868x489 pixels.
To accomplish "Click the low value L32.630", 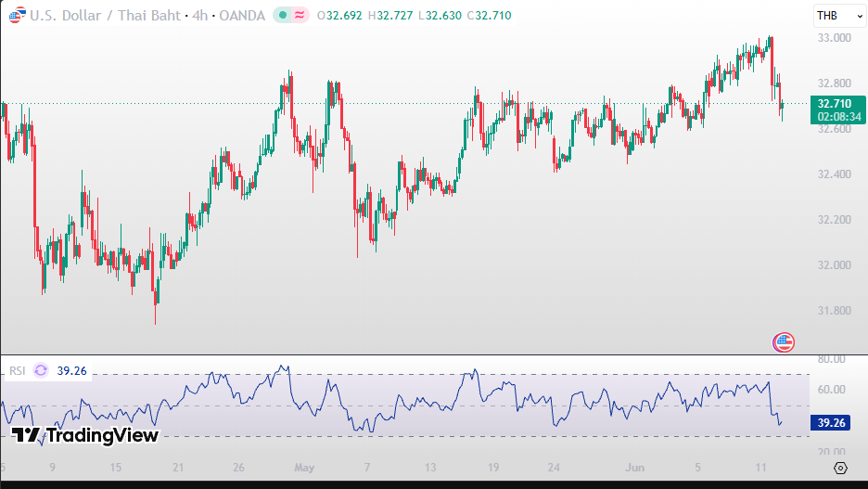I will point(440,16).
